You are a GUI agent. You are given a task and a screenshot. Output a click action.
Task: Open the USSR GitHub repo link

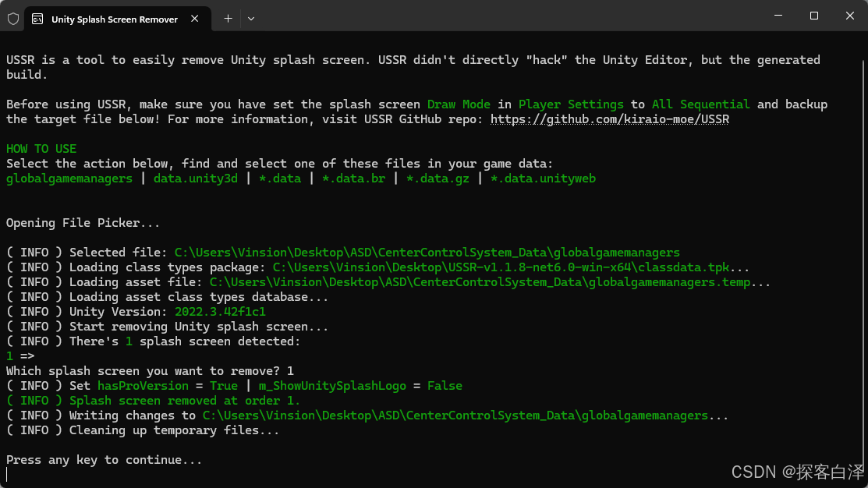pyautogui.click(x=610, y=119)
